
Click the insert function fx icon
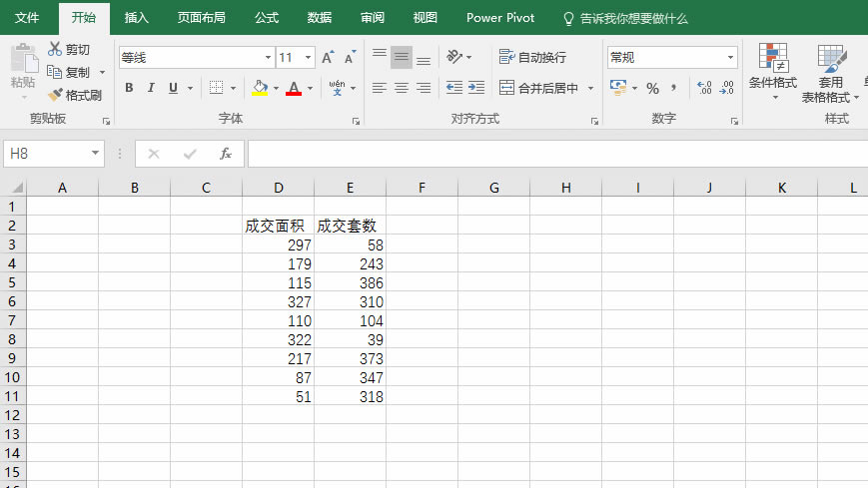[x=226, y=154]
